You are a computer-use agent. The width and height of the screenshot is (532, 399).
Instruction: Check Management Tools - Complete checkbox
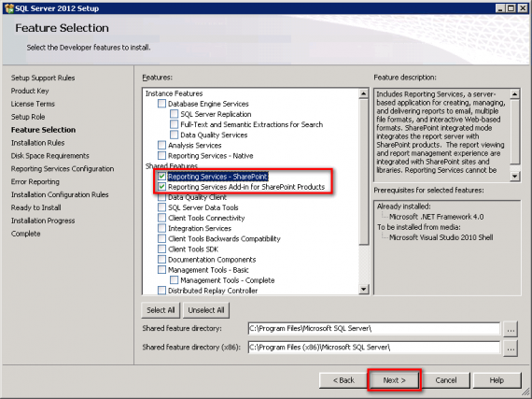(174, 280)
